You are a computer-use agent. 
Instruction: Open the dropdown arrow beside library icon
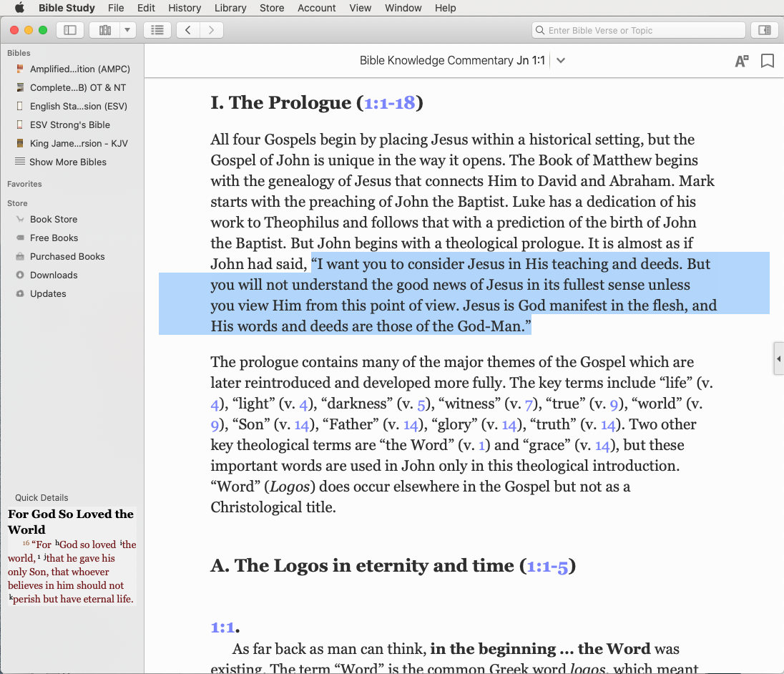point(127,30)
